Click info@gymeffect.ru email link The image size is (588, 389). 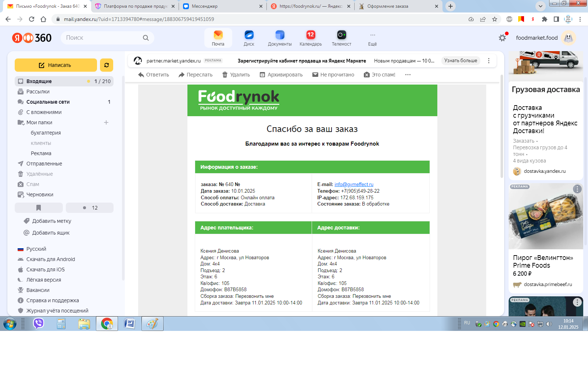click(x=354, y=184)
